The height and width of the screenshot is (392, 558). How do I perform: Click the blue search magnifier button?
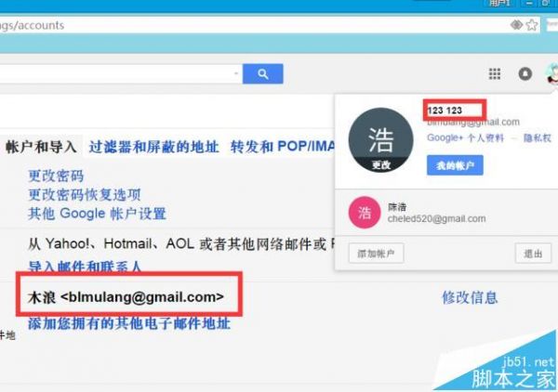[x=262, y=74]
